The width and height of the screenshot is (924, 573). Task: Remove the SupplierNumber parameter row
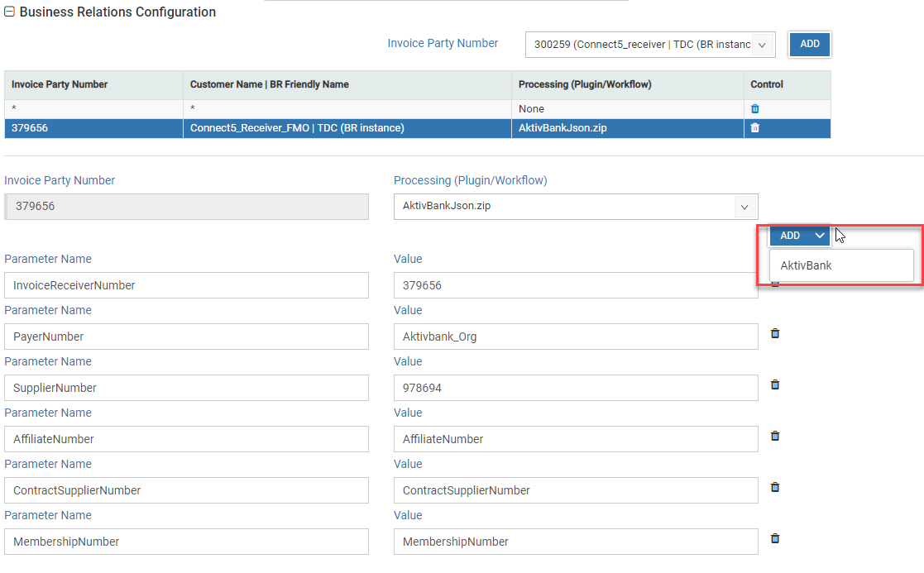coord(774,384)
